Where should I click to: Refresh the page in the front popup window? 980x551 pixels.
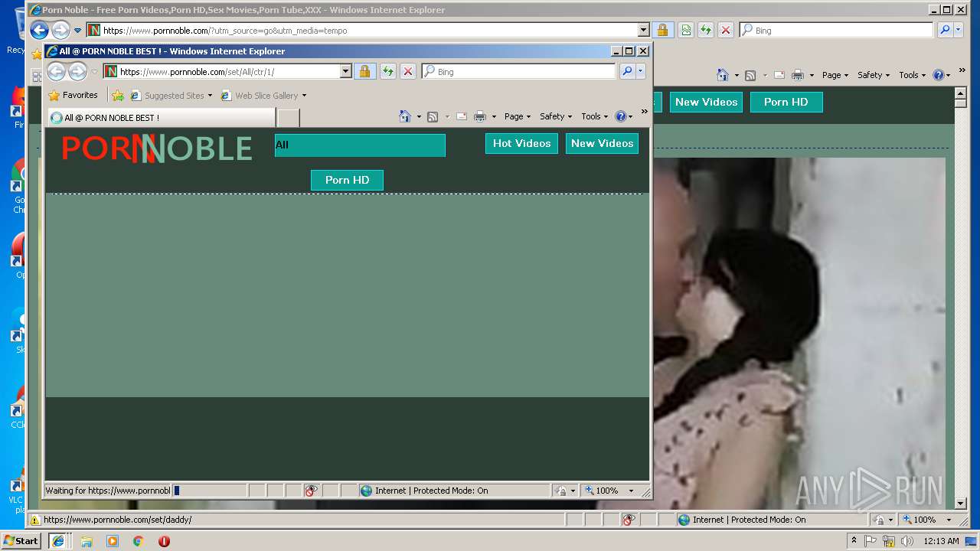[x=388, y=71]
